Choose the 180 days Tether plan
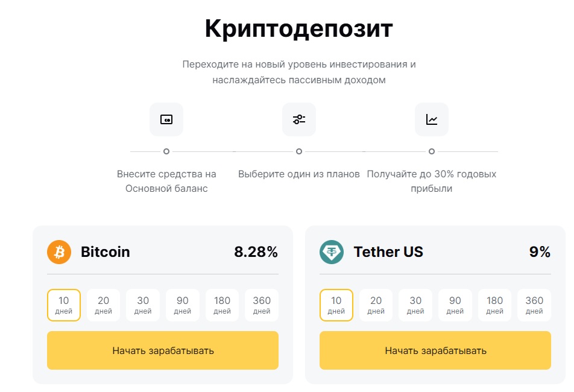 (494, 305)
